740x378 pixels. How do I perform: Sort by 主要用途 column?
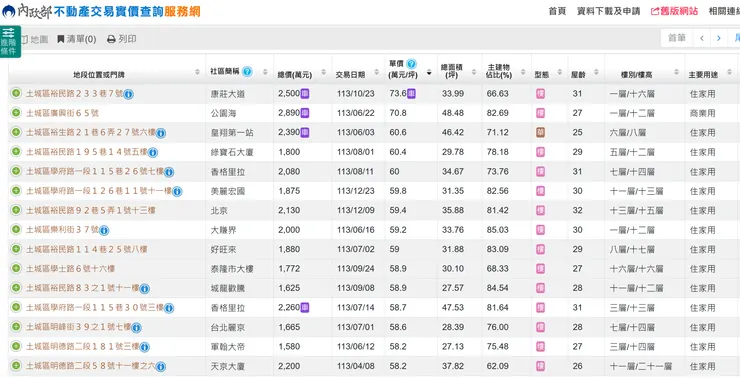click(x=730, y=72)
